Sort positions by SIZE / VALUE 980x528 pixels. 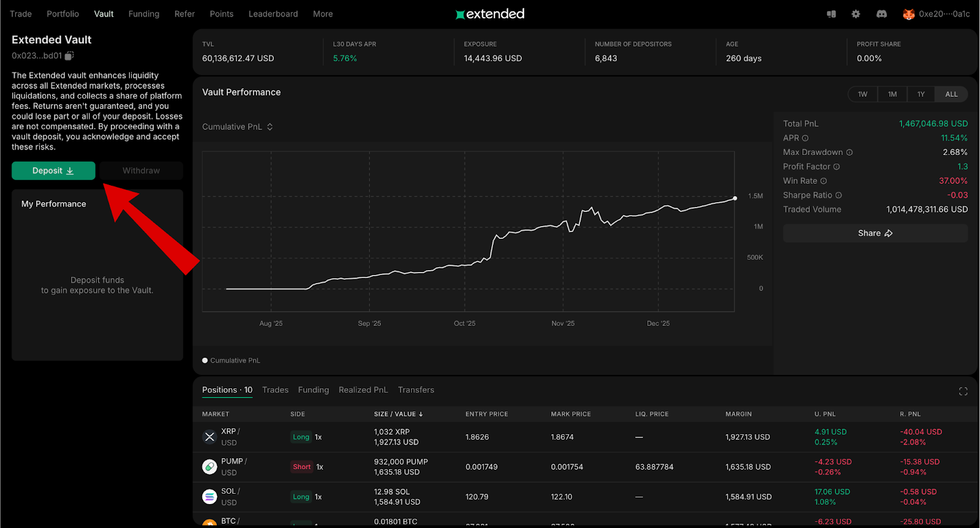(399, 414)
